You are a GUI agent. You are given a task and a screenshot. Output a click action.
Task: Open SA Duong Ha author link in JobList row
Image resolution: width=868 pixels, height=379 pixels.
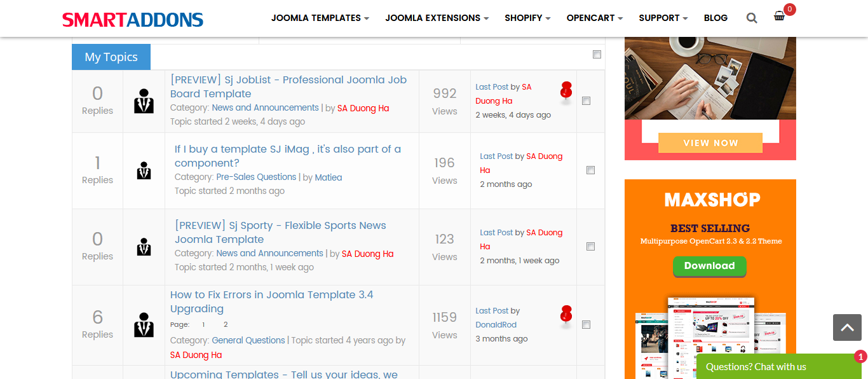coord(363,108)
